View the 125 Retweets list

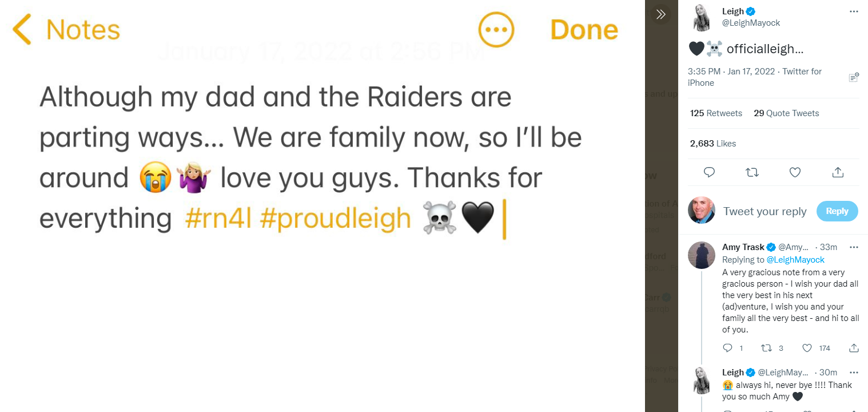point(716,113)
